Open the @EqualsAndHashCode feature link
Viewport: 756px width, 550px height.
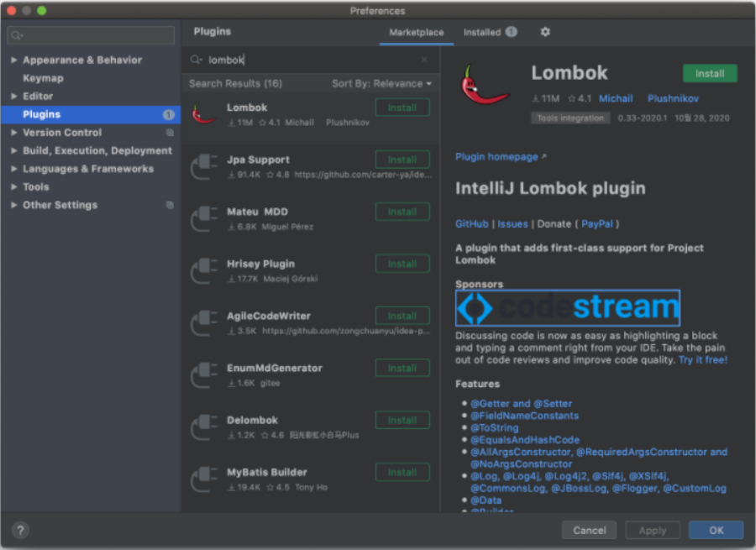coord(525,440)
